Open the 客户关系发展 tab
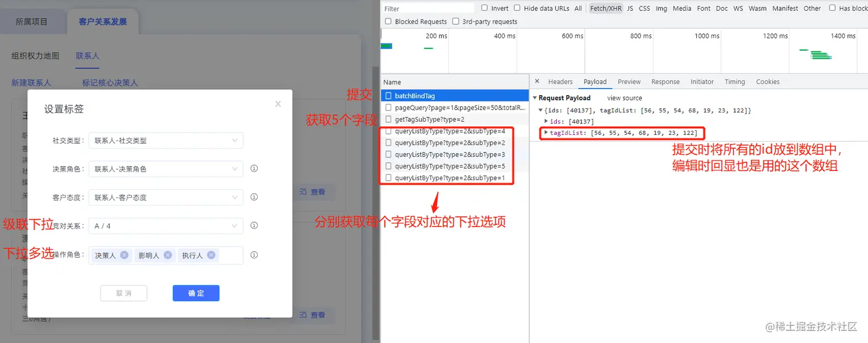Screen dimensions: 868x343 (103, 22)
